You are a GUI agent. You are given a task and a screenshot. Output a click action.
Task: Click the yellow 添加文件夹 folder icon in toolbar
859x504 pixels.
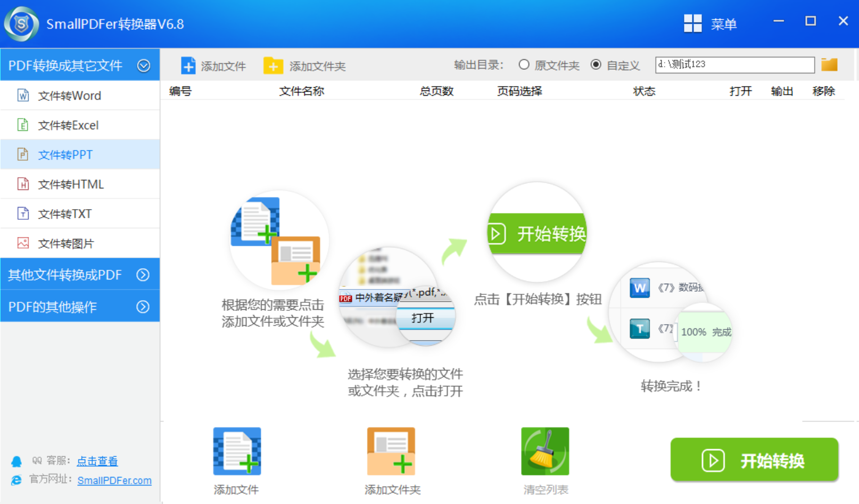(273, 66)
